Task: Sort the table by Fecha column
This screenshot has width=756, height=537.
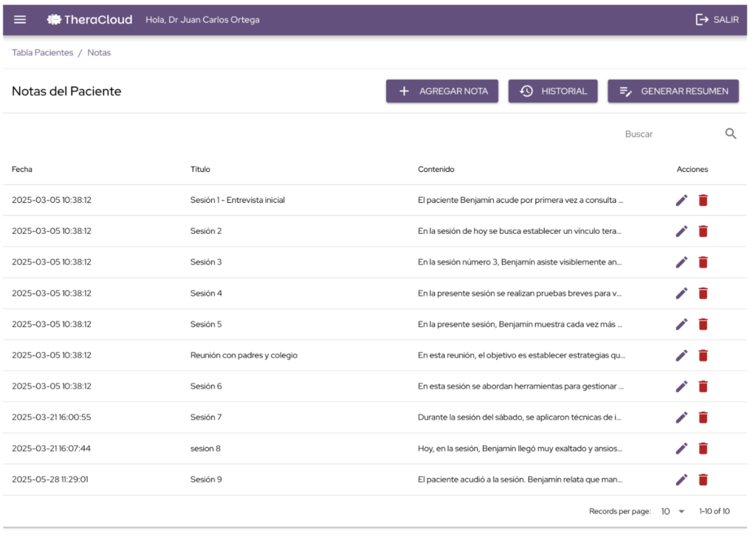Action: (22, 169)
